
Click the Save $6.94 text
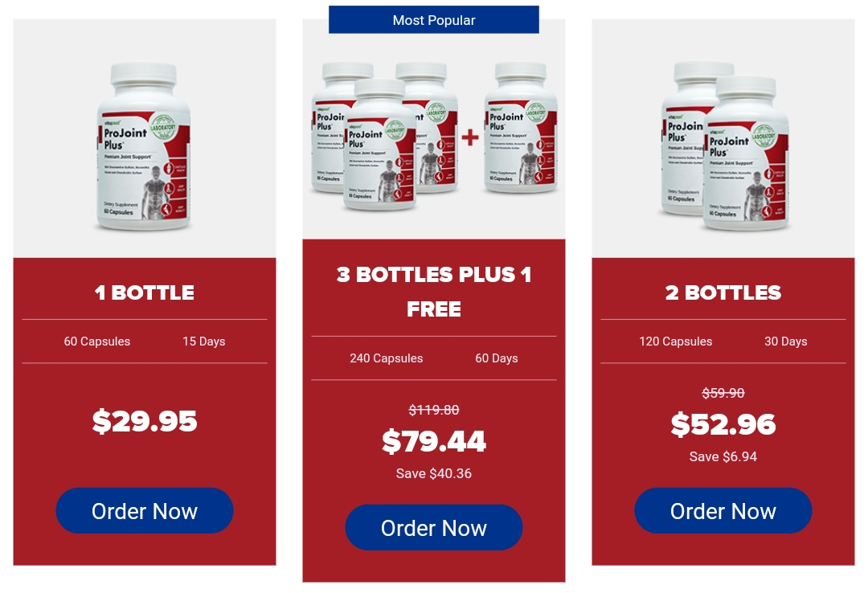tap(723, 456)
